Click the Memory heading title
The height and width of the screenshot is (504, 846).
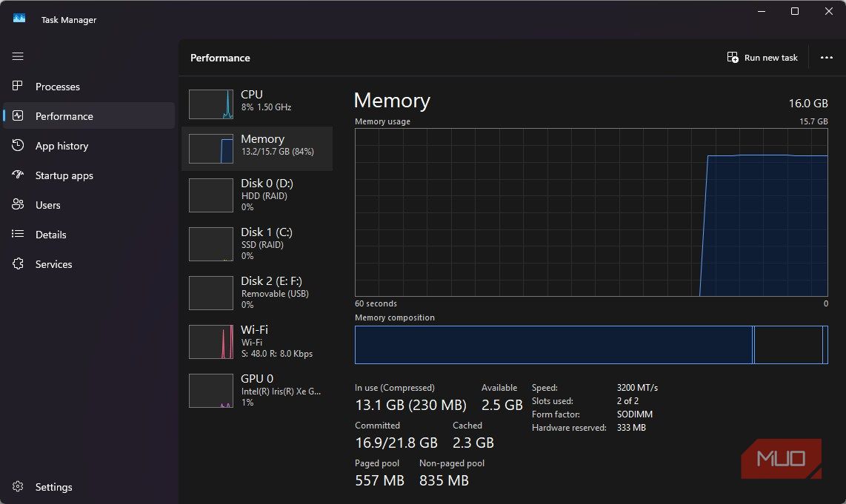[x=392, y=101]
